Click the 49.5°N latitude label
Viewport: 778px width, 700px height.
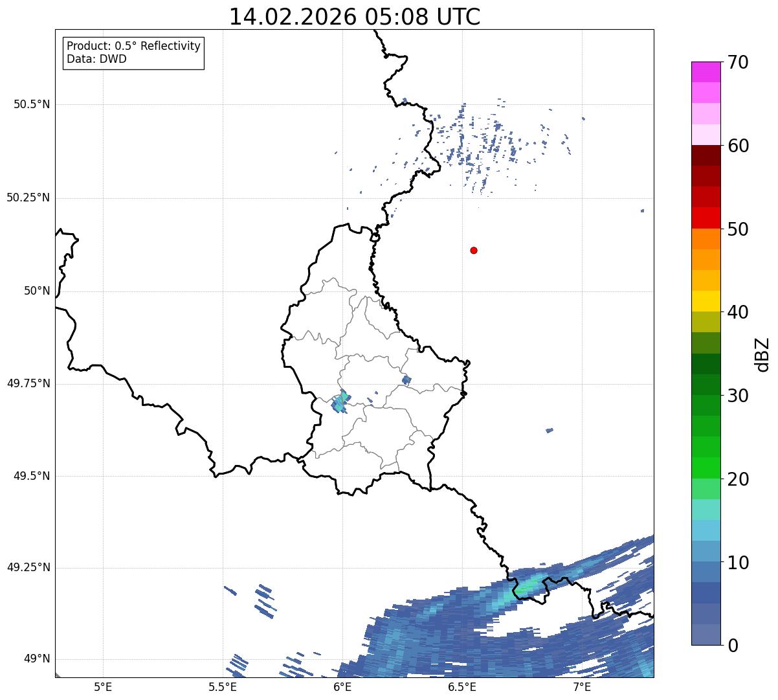pyautogui.click(x=32, y=476)
